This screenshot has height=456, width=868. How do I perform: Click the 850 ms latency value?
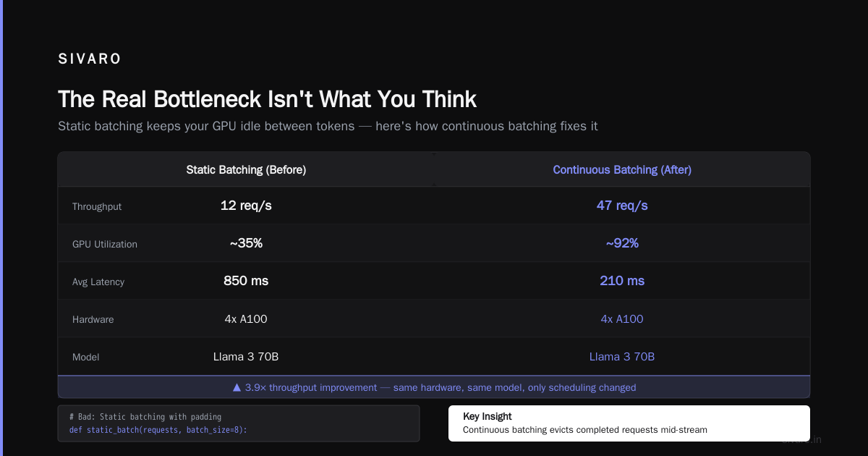(246, 281)
